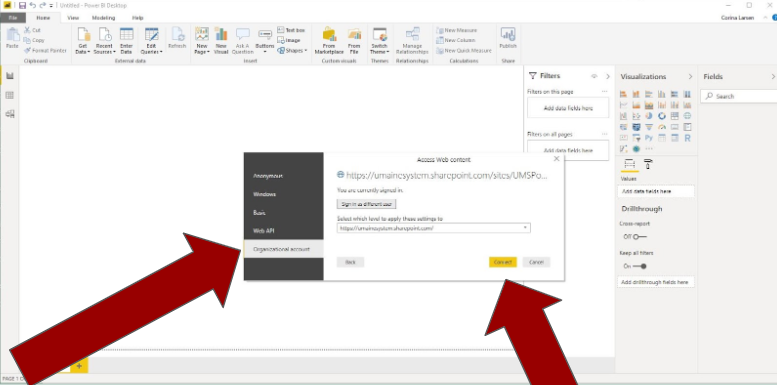
Task: Switch to the Modeling ribbon tab
Action: 103,18
